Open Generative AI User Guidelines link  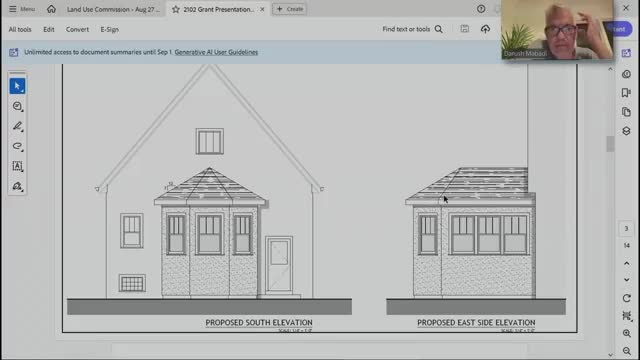coord(216,52)
